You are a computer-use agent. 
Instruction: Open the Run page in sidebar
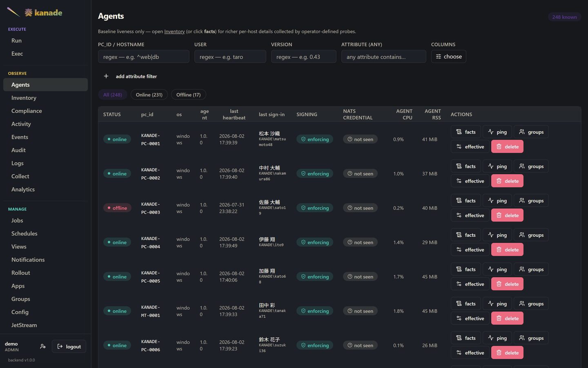point(45,40)
